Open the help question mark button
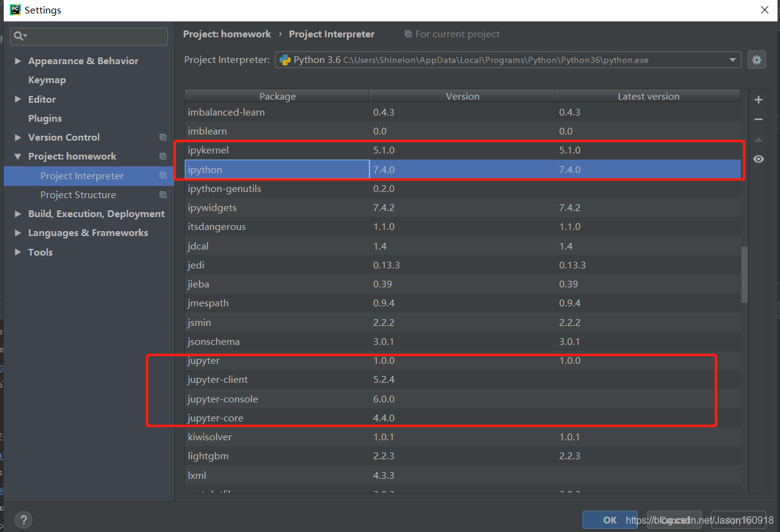The height and width of the screenshot is (532, 780). point(23,520)
